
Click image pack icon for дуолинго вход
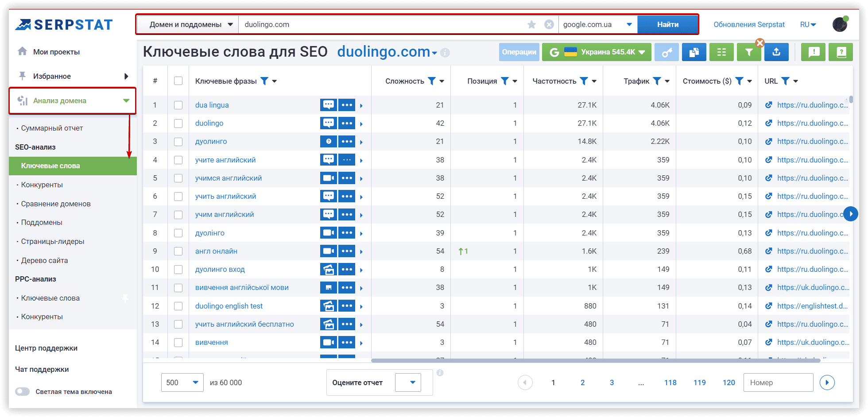329,269
